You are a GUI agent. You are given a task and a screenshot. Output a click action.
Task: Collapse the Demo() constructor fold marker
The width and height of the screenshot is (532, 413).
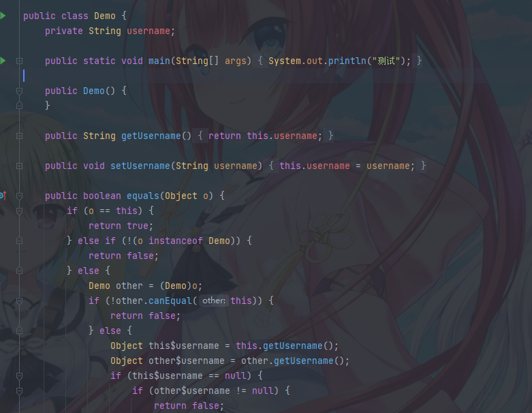[x=19, y=91]
